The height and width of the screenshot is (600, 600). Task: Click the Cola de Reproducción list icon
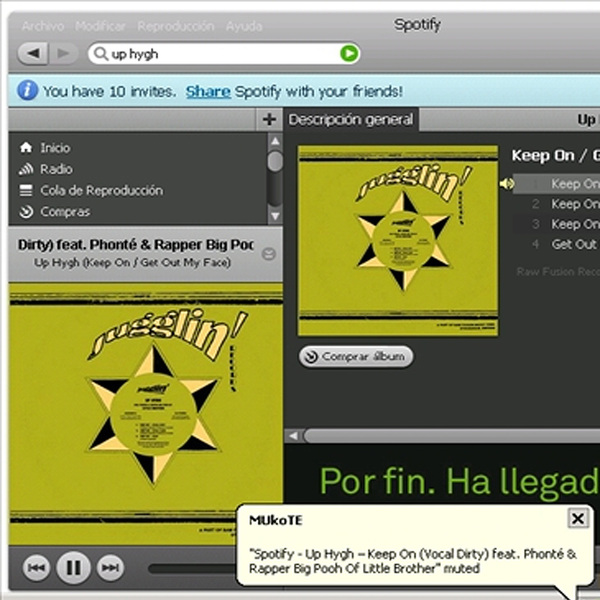[x=26, y=190]
